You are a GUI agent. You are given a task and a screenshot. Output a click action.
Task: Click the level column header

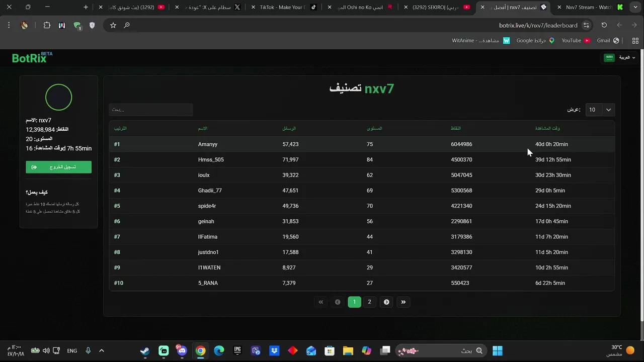click(374, 128)
